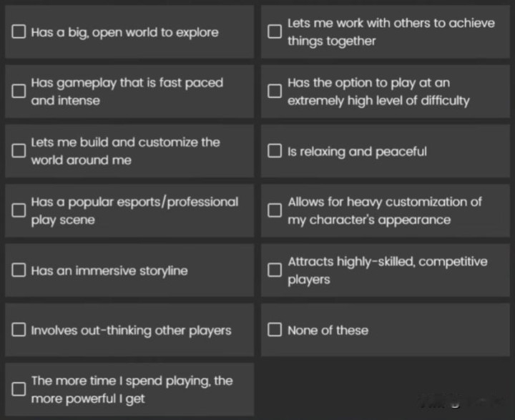Viewport: 515px width, 420px height.
Task: Check 'Lets me build and customize the world'
Action: (x=19, y=151)
